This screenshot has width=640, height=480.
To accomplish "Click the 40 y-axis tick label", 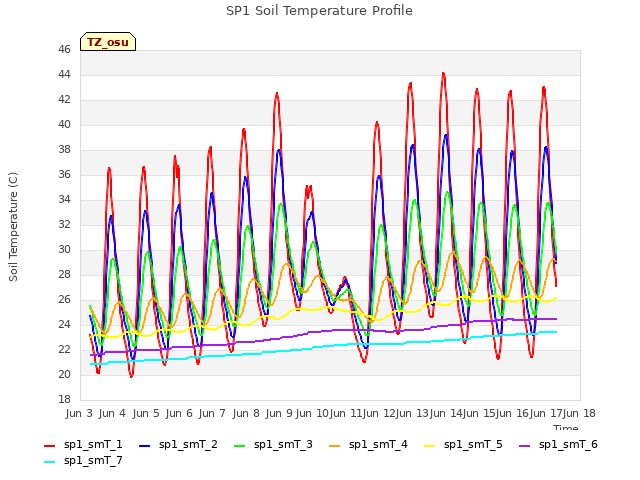I will (x=64, y=124).
